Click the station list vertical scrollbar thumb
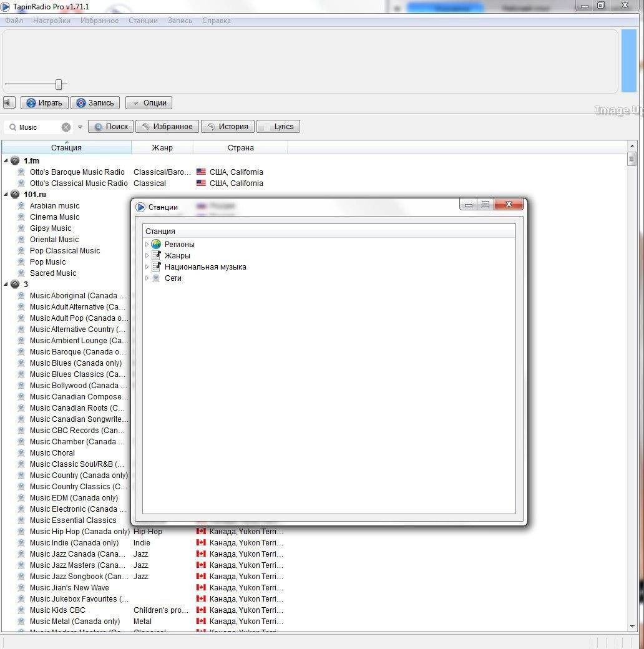 pos(632,159)
